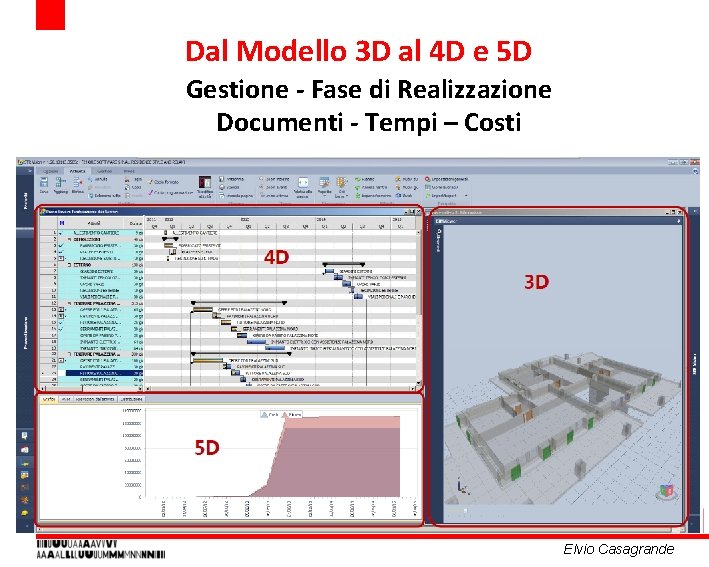Click the checkmark indicator in row 3
709x567 pixels.
click(x=61, y=246)
